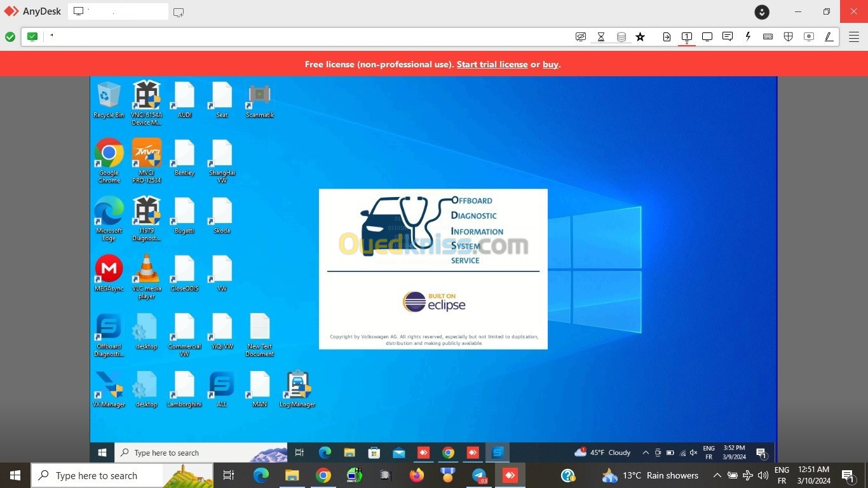Select Google Chrome desktop shortcut
The width and height of the screenshot is (868, 488).
click(109, 160)
